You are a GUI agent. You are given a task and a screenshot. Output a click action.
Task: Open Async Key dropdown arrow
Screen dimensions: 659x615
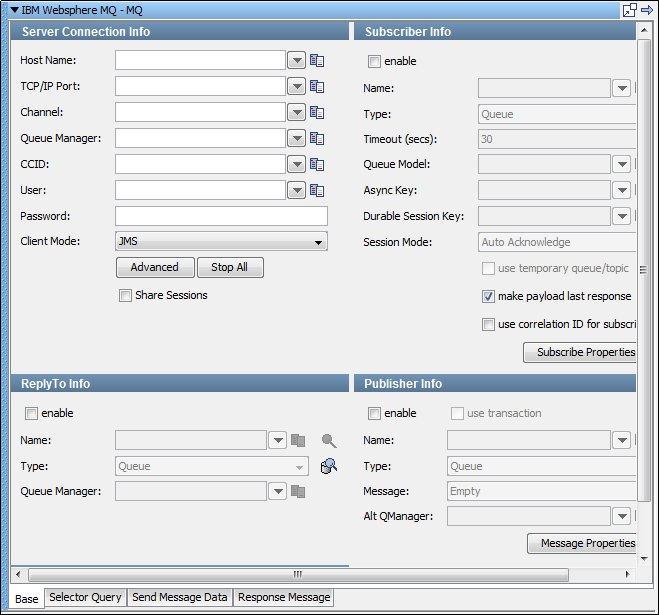click(x=622, y=190)
